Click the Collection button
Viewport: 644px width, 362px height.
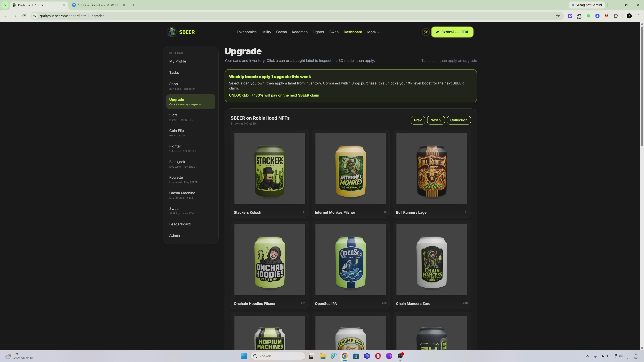pyautogui.click(x=459, y=120)
